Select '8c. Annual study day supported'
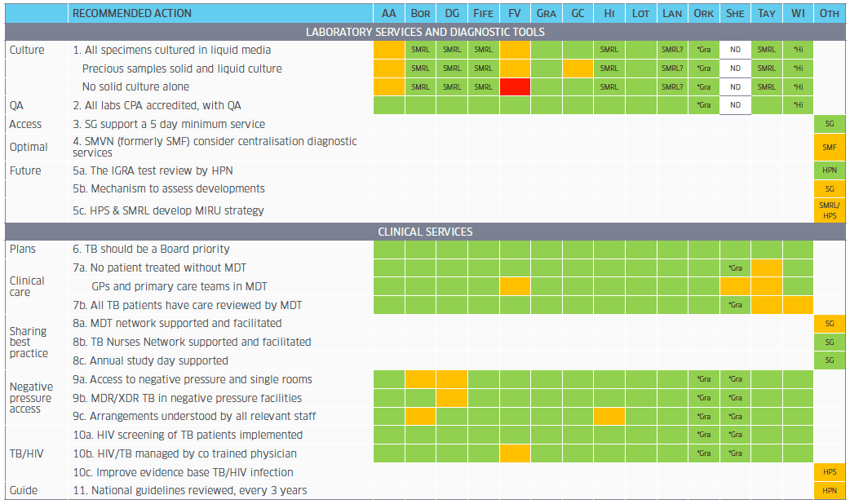850x504 pixels. (x=150, y=361)
